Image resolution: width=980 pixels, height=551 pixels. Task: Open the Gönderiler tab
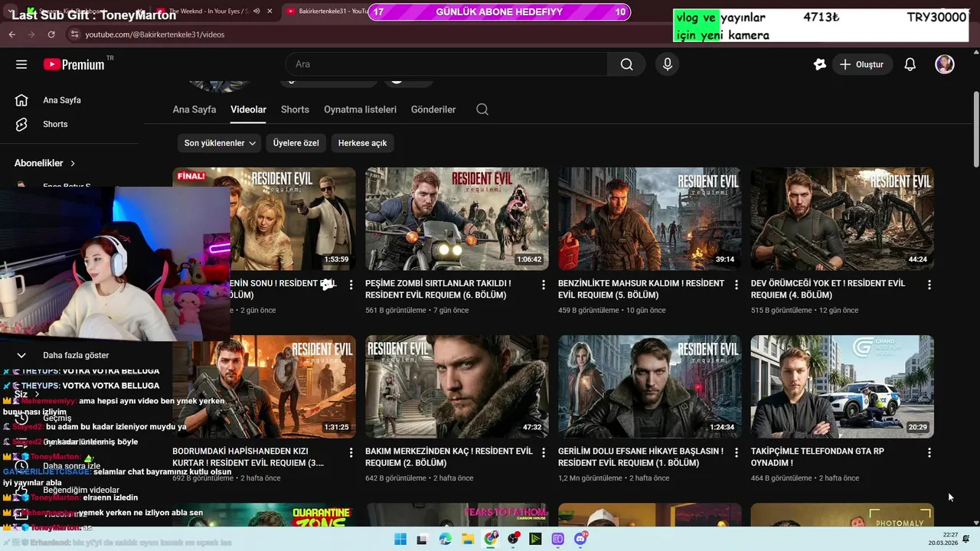click(433, 109)
